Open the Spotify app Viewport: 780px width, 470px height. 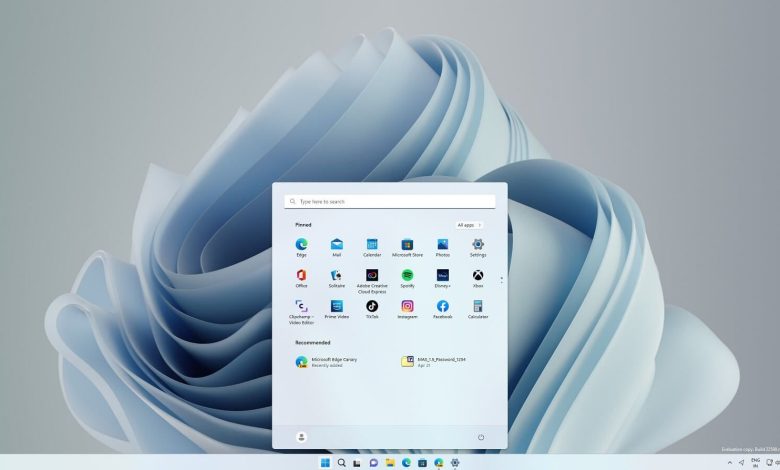pyautogui.click(x=407, y=279)
